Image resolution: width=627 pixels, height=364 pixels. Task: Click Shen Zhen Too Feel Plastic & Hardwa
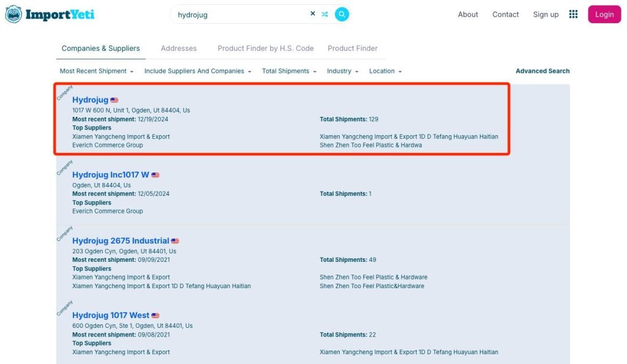[370, 145]
